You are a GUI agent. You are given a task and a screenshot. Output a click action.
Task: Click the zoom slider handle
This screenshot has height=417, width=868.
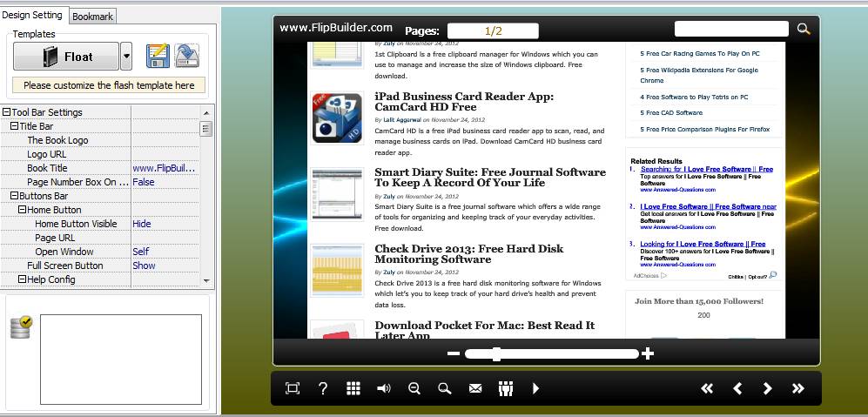coord(496,353)
